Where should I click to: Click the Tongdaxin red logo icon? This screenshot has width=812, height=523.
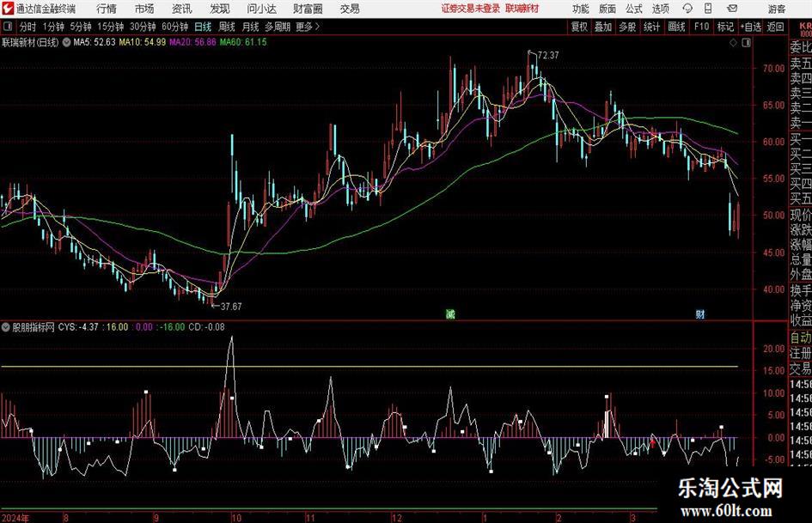(8, 9)
